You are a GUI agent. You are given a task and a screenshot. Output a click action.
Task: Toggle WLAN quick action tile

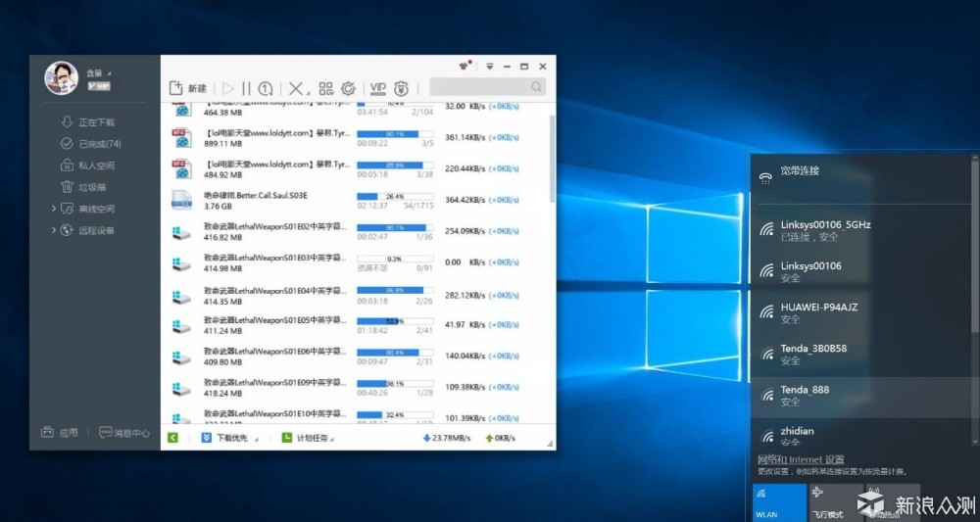click(779, 502)
